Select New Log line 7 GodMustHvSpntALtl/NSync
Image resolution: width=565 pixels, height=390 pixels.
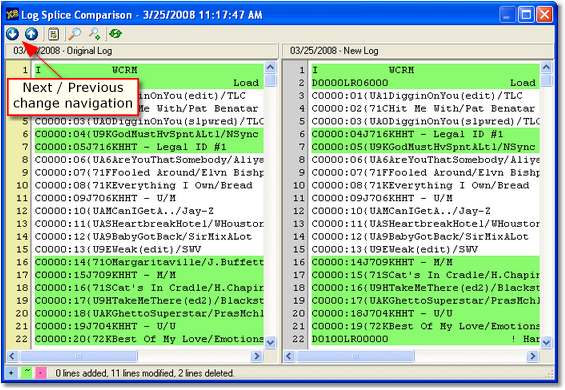coord(426,147)
